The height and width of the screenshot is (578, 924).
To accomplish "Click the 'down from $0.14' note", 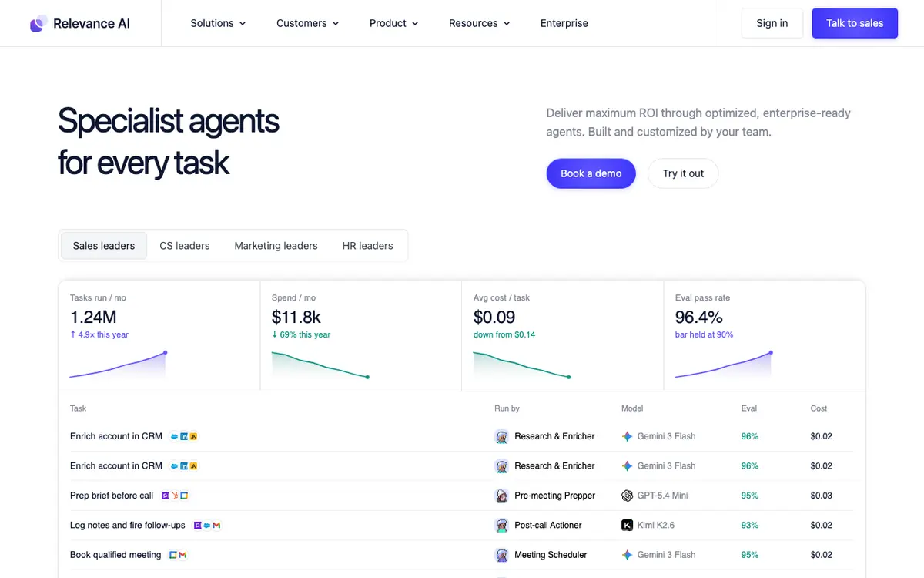I will [x=504, y=334].
